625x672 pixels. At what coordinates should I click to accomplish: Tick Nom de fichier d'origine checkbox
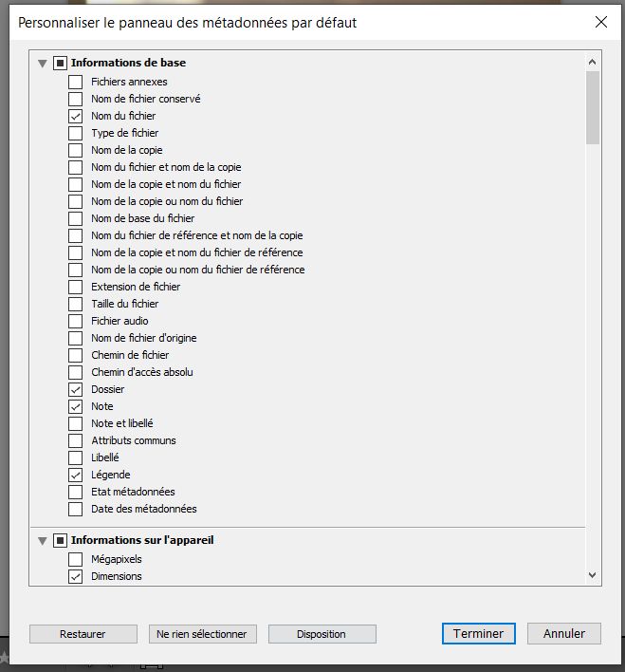pos(75,338)
